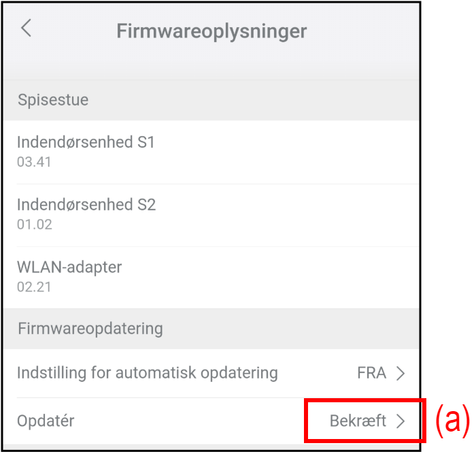Image resolution: width=476 pixels, height=454 pixels.
Task: Open Indstilling for automatisk opdatering
Action: pos(148,373)
